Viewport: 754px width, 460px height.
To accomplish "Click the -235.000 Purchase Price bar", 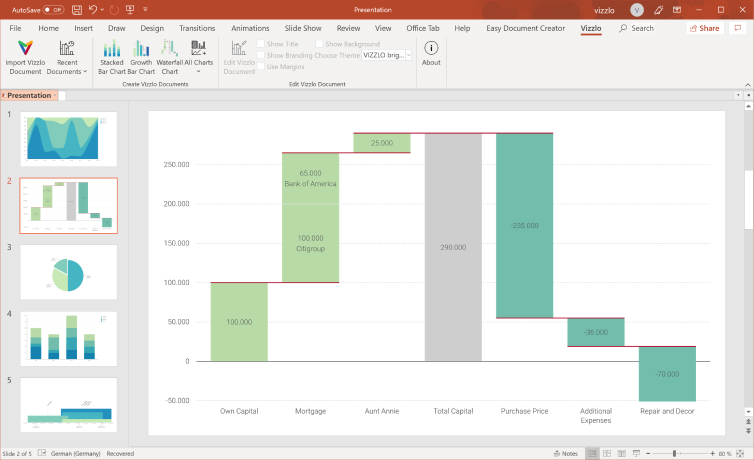I will click(524, 225).
